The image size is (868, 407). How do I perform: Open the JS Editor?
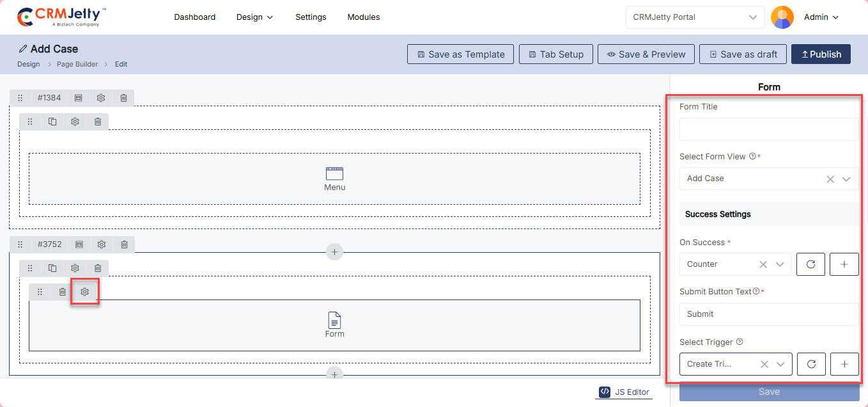click(624, 392)
